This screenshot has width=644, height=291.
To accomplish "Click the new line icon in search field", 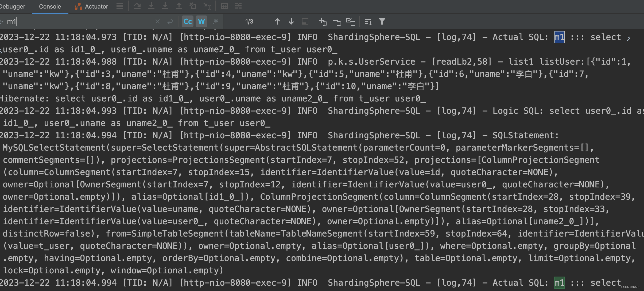I will (169, 21).
